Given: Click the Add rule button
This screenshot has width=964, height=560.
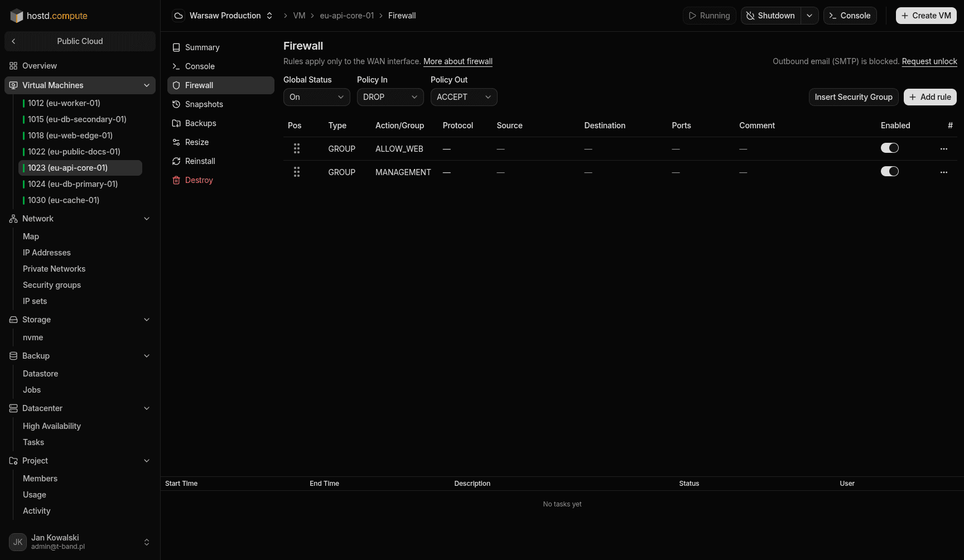Looking at the screenshot, I should (x=930, y=97).
